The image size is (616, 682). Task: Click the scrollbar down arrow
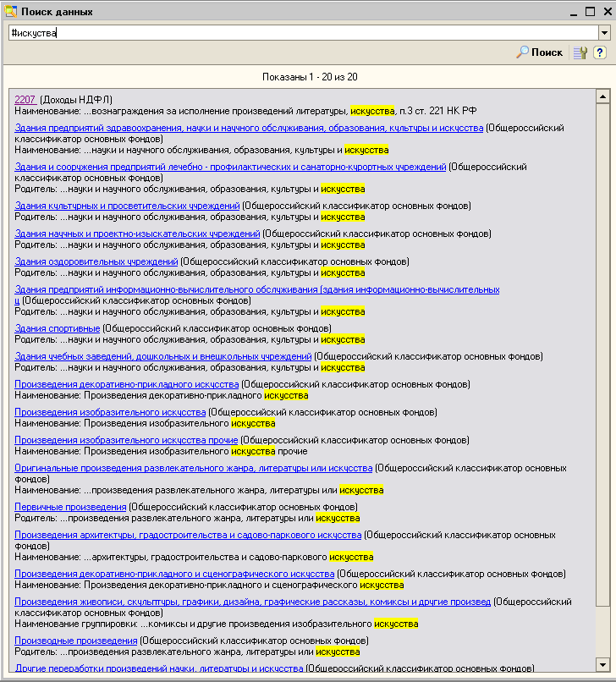click(602, 663)
